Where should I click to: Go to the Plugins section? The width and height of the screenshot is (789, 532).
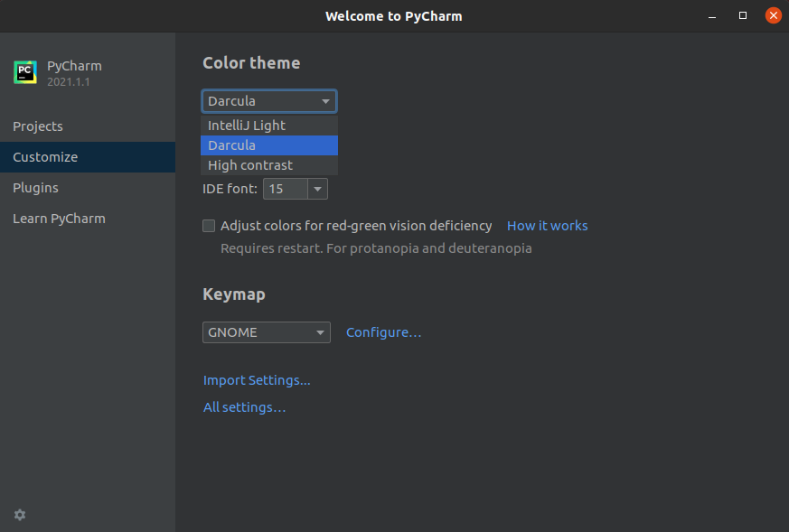pyautogui.click(x=88, y=188)
